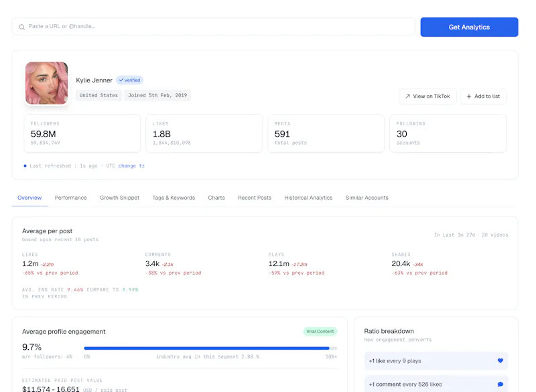Click the In Last 3m 27d label

[454, 235]
